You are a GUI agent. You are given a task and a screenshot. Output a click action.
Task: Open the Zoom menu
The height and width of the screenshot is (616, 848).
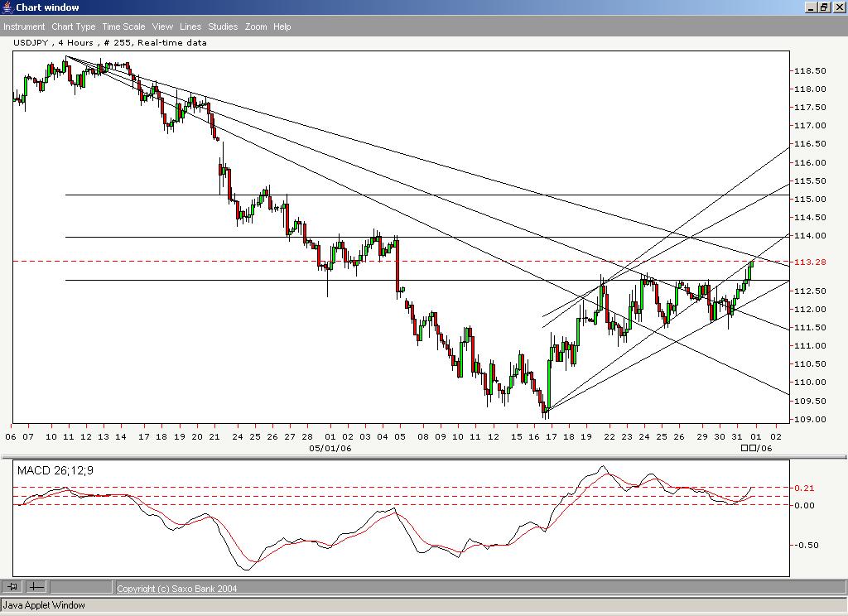255,26
